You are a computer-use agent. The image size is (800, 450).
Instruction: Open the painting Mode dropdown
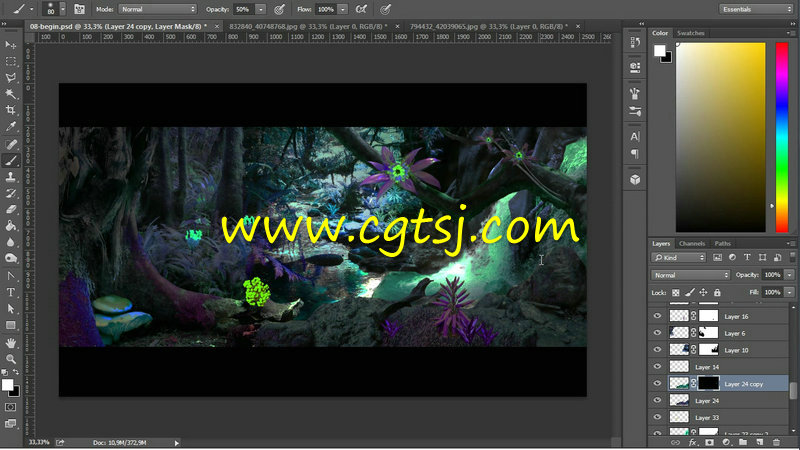click(157, 9)
